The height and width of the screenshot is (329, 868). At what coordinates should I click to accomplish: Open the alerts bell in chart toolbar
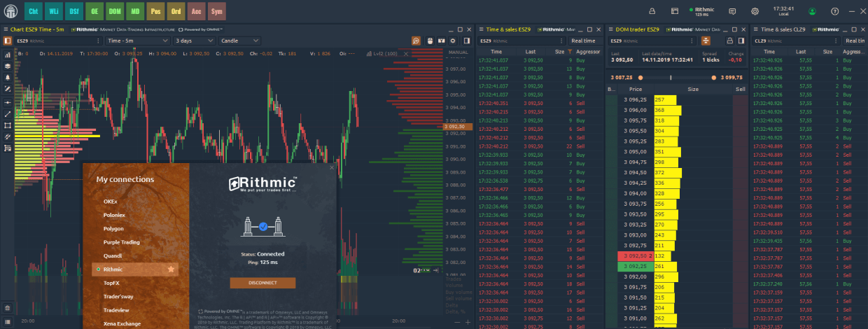point(8,78)
